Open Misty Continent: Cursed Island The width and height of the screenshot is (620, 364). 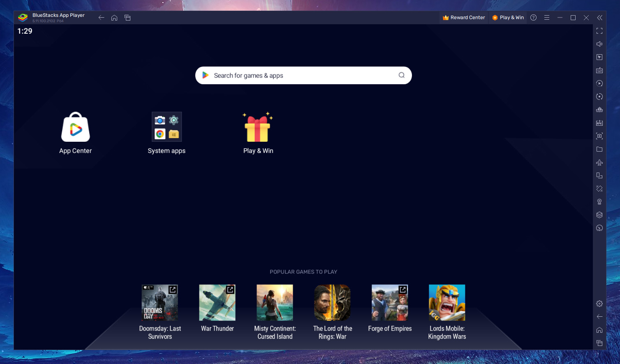tap(275, 303)
